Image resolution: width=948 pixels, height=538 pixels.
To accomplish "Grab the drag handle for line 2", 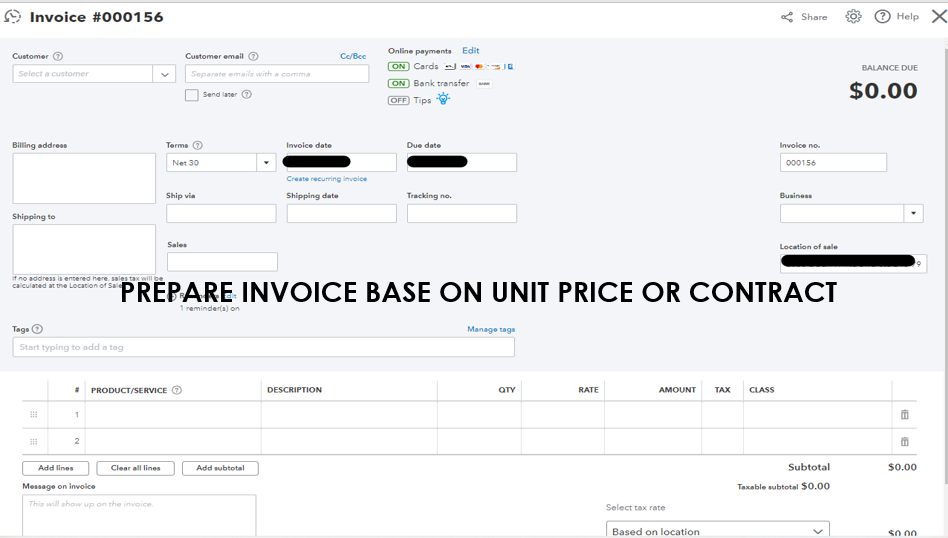I will 34,441.
